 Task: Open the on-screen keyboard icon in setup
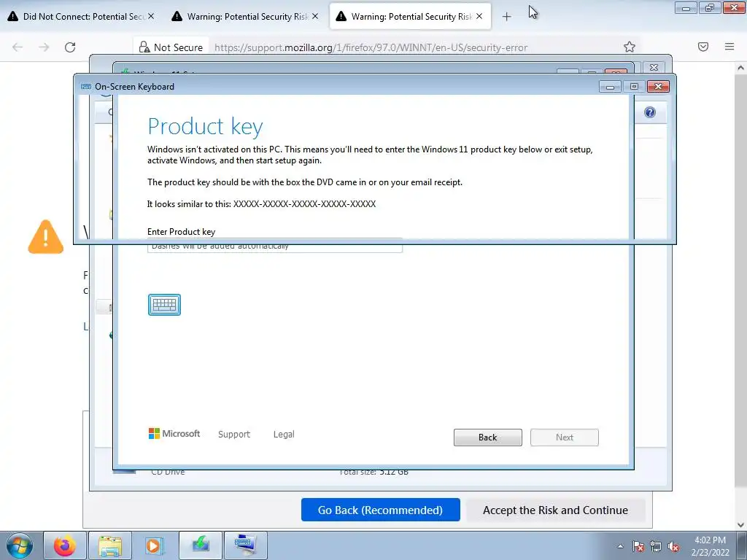pos(164,305)
